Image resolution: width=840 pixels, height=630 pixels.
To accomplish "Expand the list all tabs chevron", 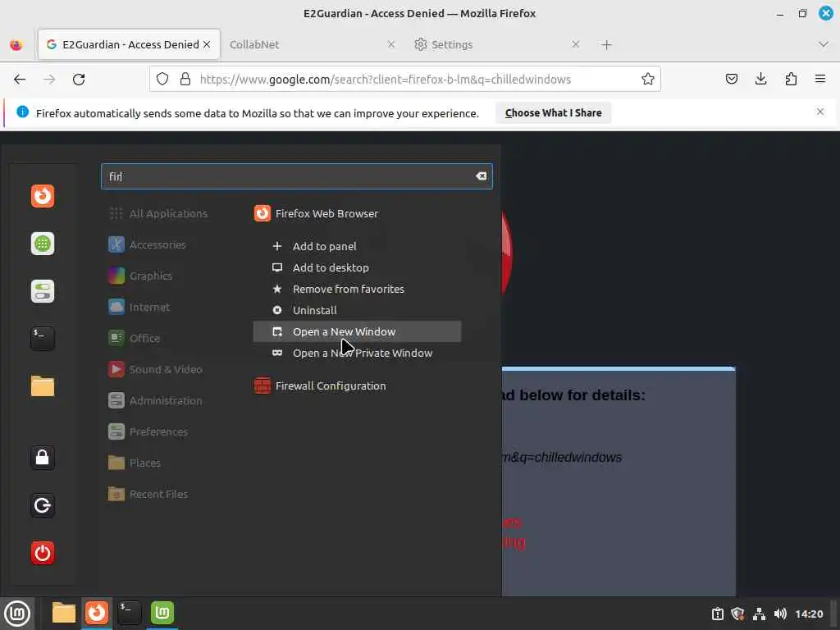I will 824,44.
